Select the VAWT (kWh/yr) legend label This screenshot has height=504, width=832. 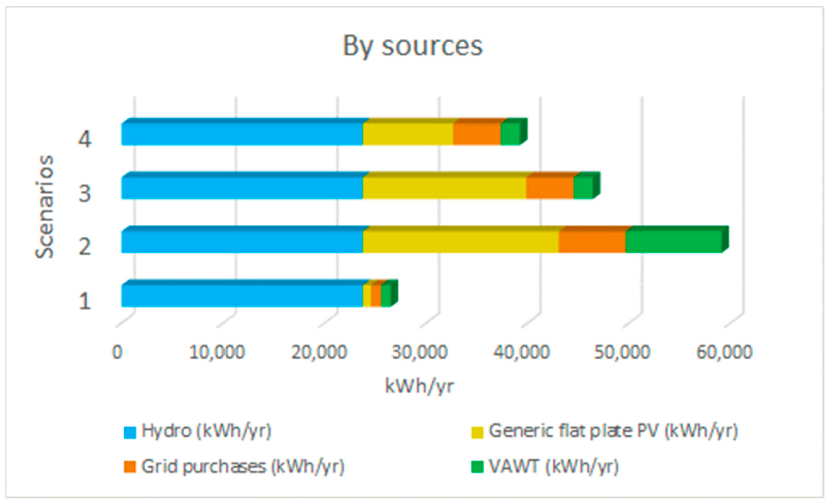point(554,467)
